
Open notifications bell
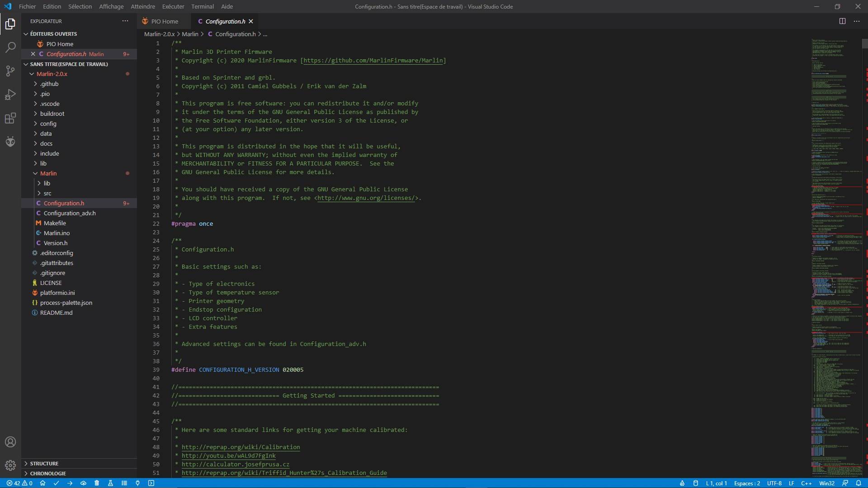pyautogui.click(x=859, y=483)
